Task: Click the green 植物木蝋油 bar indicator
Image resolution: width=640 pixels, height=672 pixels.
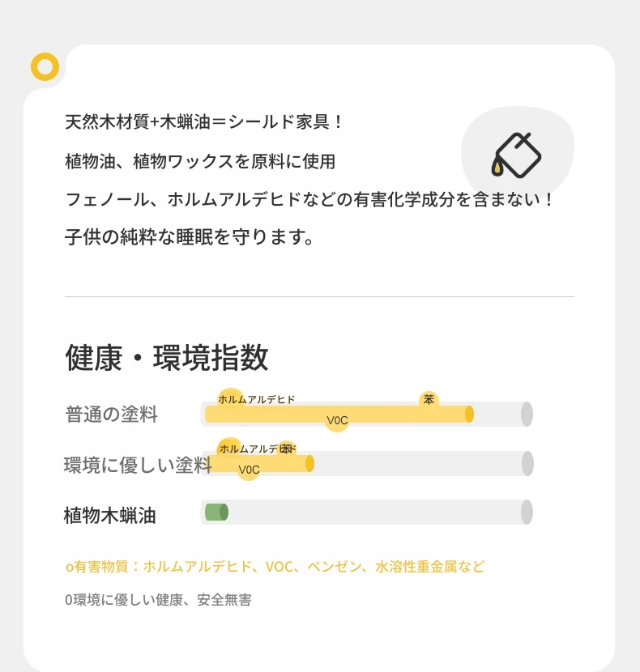Action: click(x=216, y=513)
